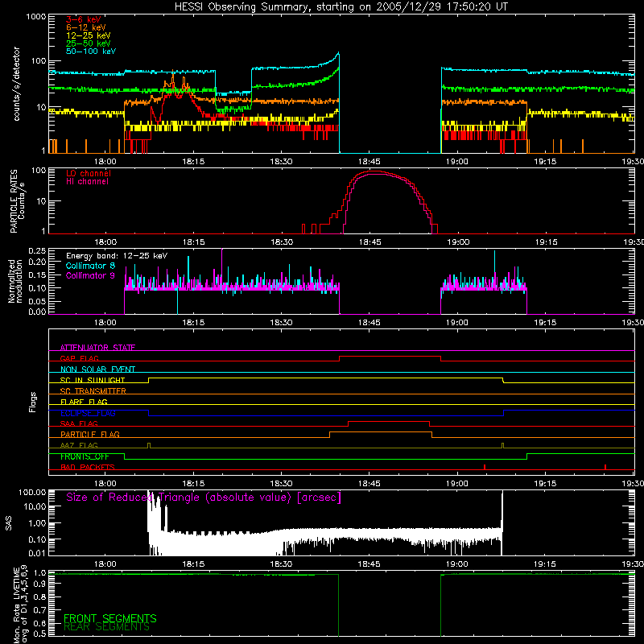This screenshot has width=644, height=644.
Task: Select the cyan 50-100 keV legend label
Action: coord(91,52)
